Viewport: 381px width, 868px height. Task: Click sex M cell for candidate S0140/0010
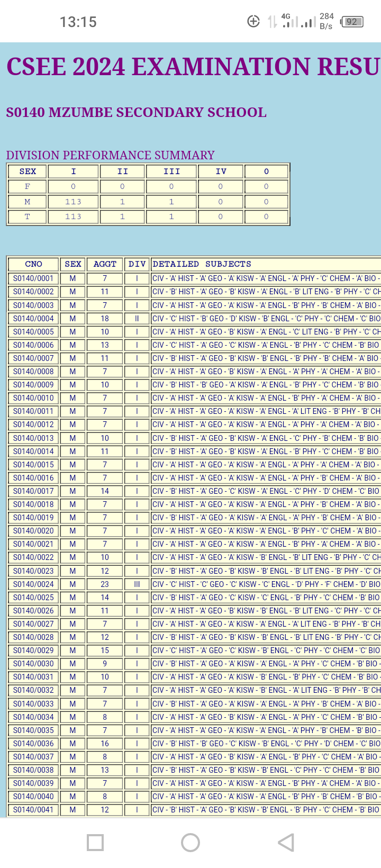[x=72, y=398]
